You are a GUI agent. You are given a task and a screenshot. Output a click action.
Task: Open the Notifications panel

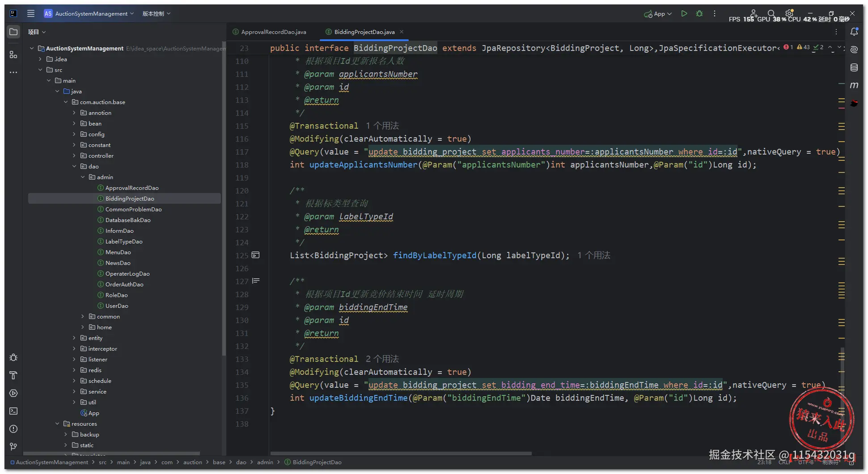coord(854,32)
